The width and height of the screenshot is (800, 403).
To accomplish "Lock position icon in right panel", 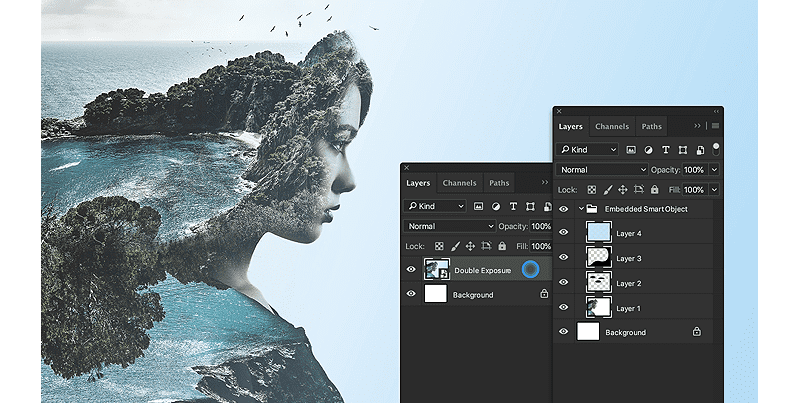I will click(622, 190).
